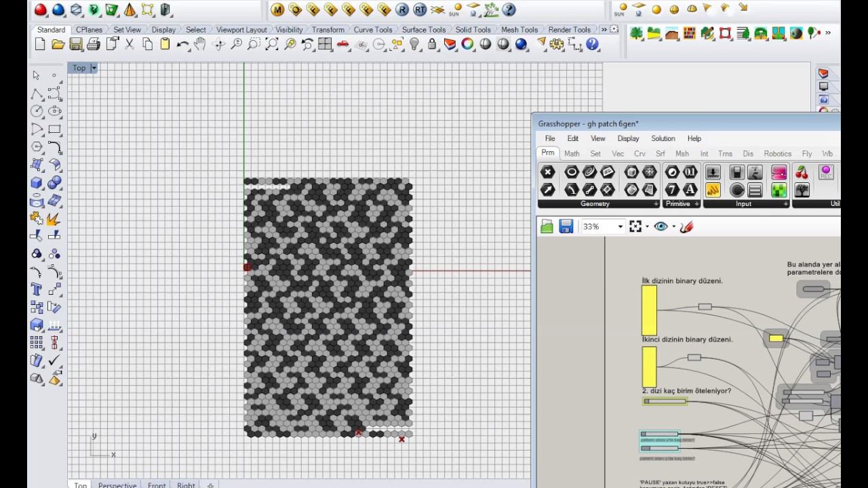
Task: Click the Join puzzle-piece icon
Action: pos(37,218)
